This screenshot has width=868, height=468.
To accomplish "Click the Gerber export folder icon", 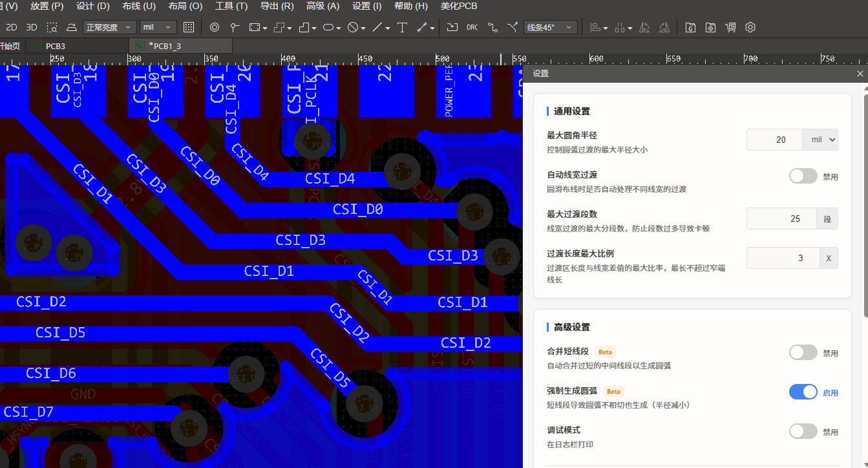I will pyautogui.click(x=690, y=27).
